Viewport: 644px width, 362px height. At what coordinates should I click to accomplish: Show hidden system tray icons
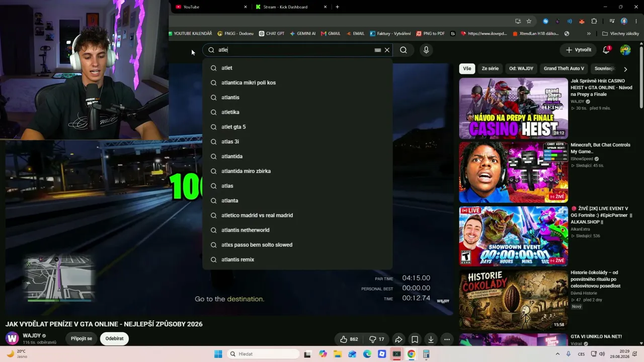pos(557,354)
